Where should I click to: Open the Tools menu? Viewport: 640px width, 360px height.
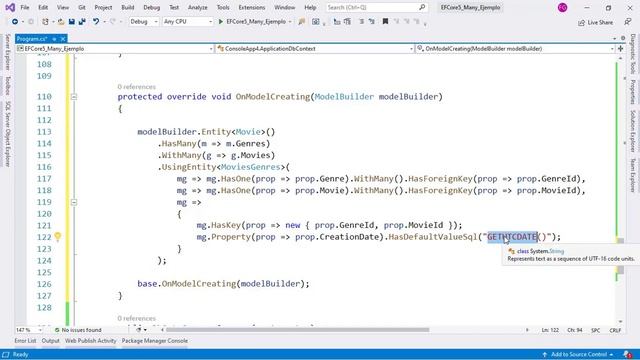tap(223, 7)
